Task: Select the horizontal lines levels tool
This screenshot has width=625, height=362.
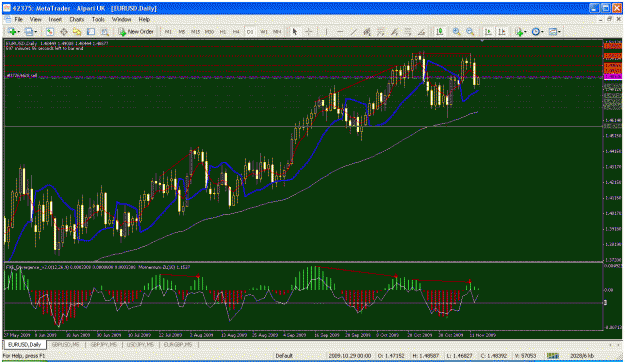Action: pyautogui.click(x=408, y=31)
